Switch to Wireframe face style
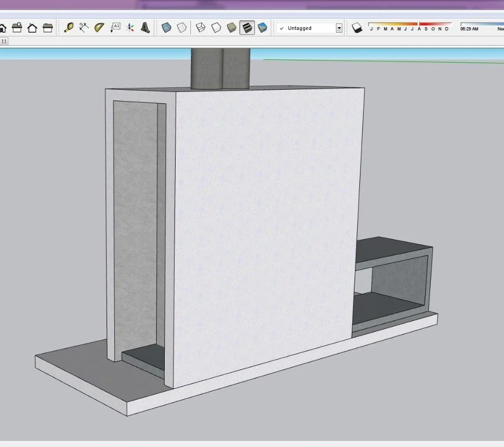 pyautogui.click(x=201, y=28)
